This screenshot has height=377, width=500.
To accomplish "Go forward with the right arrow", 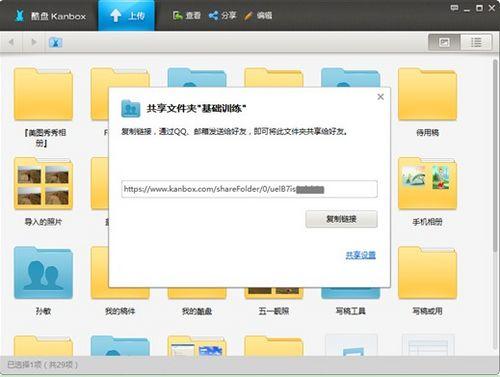I will tap(33, 42).
